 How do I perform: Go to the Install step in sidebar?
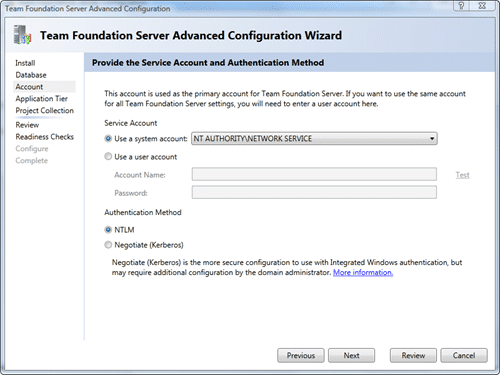tap(25, 63)
